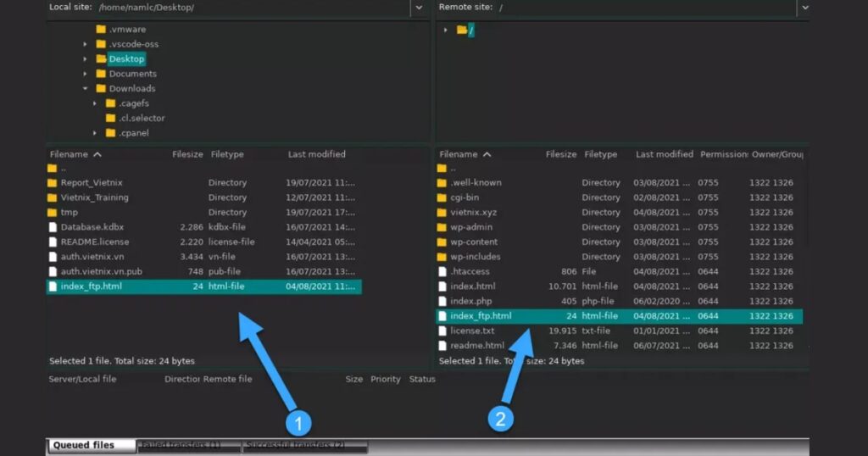
Task: Sort local files by Filesize column
Action: click(187, 154)
